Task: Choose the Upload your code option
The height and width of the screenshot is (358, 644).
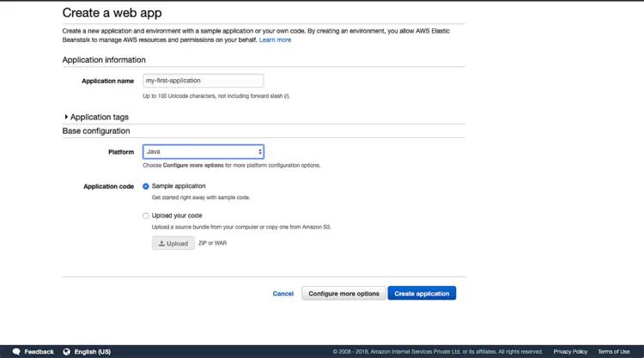Action: point(146,215)
